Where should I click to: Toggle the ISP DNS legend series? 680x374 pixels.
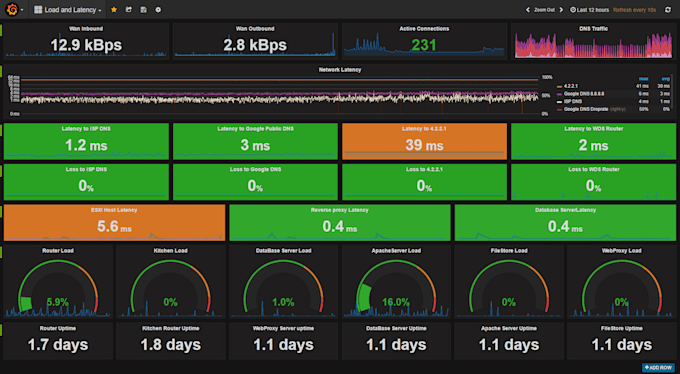572,102
